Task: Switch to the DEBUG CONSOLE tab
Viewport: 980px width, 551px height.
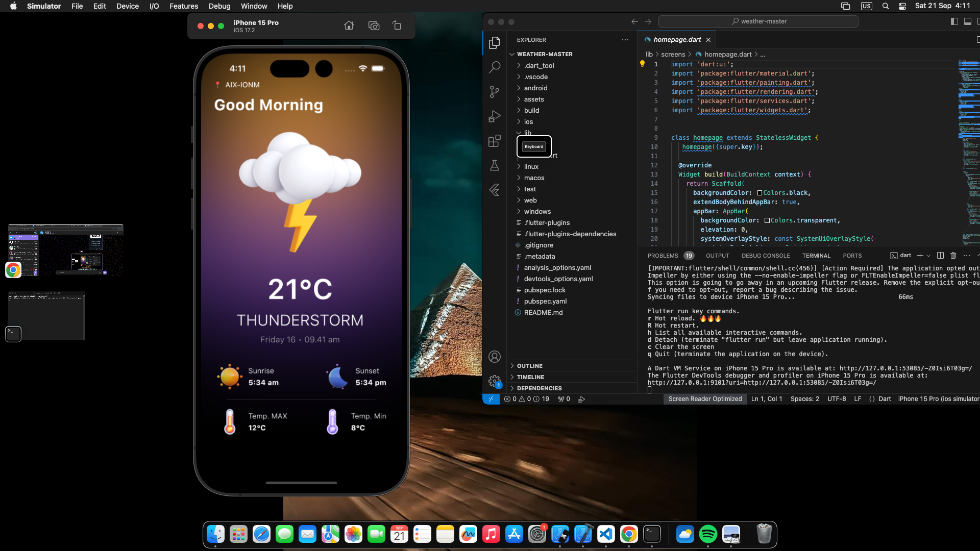Action: click(765, 256)
